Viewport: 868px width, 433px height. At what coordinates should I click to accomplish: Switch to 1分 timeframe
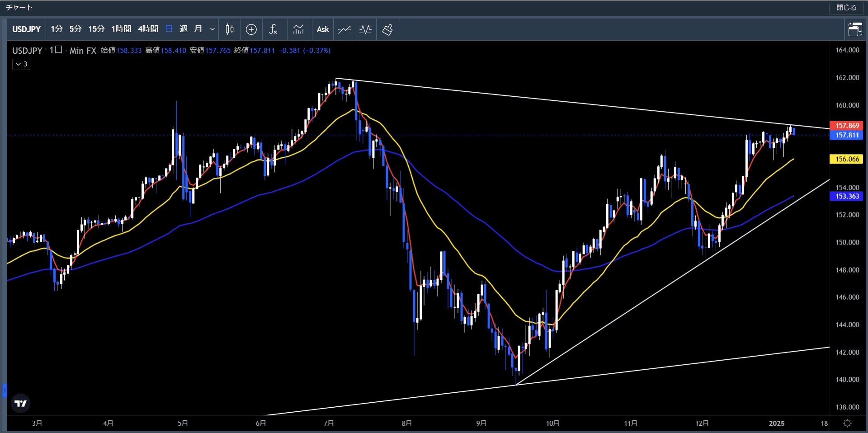click(x=57, y=29)
